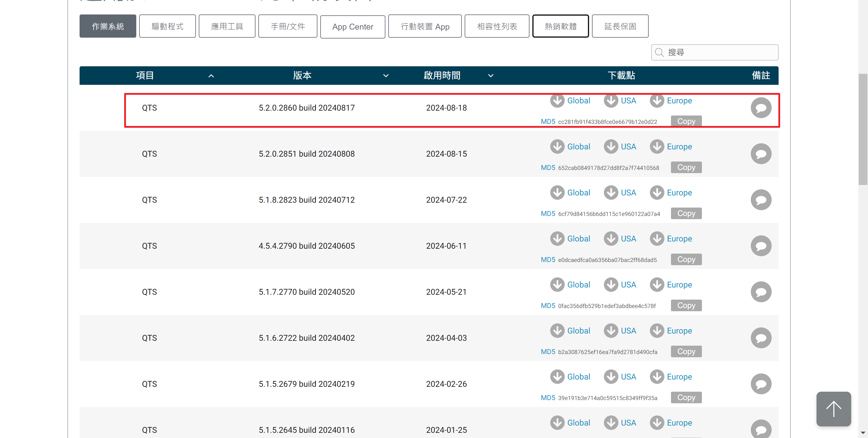This screenshot has width=868, height=438.
Task: Copy MD5 for build 20240808
Action: (686, 167)
